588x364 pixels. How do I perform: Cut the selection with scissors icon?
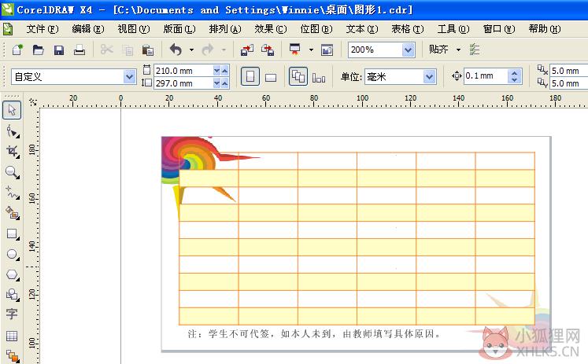(107, 50)
